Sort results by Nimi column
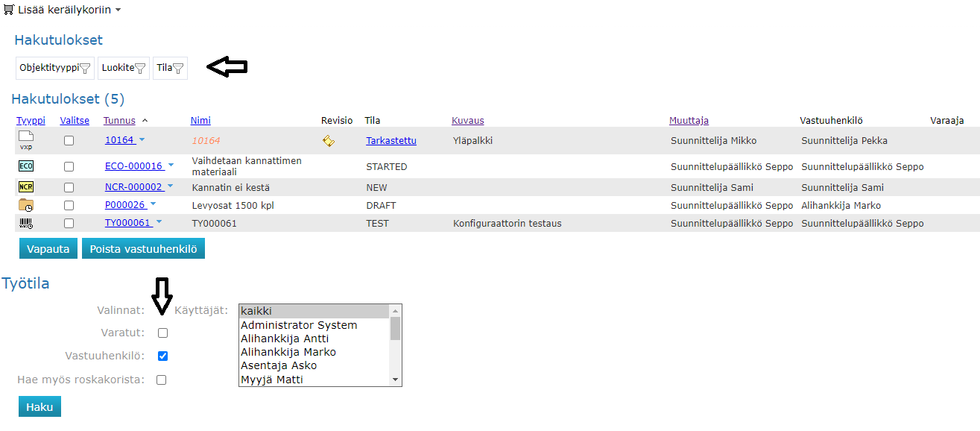Screen dimensions: 980x431 (x=200, y=120)
